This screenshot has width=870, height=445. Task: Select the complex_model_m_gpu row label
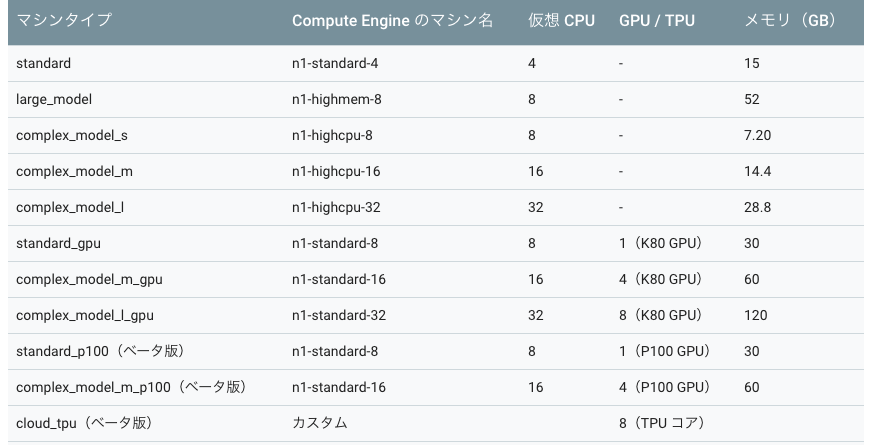point(89,279)
